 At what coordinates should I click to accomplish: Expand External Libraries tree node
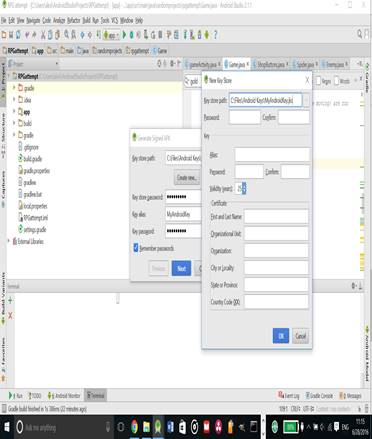(x=9, y=241)
